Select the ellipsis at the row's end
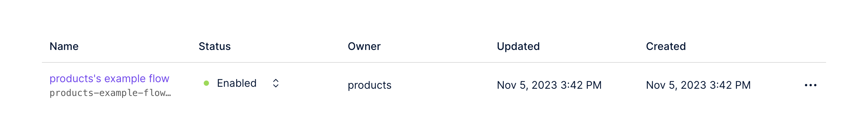Screen dimensions: 868x140 [x=810, y=85]
